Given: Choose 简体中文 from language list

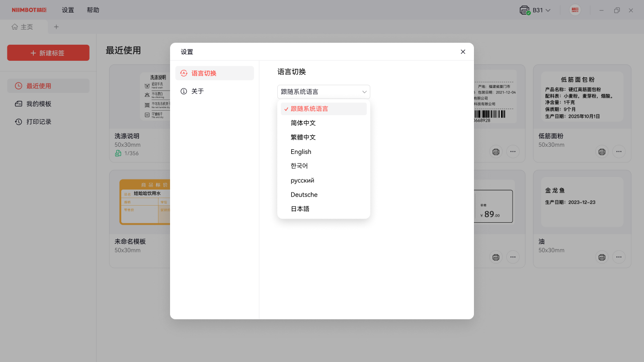Looking at the screenshot, I should 303,123.
